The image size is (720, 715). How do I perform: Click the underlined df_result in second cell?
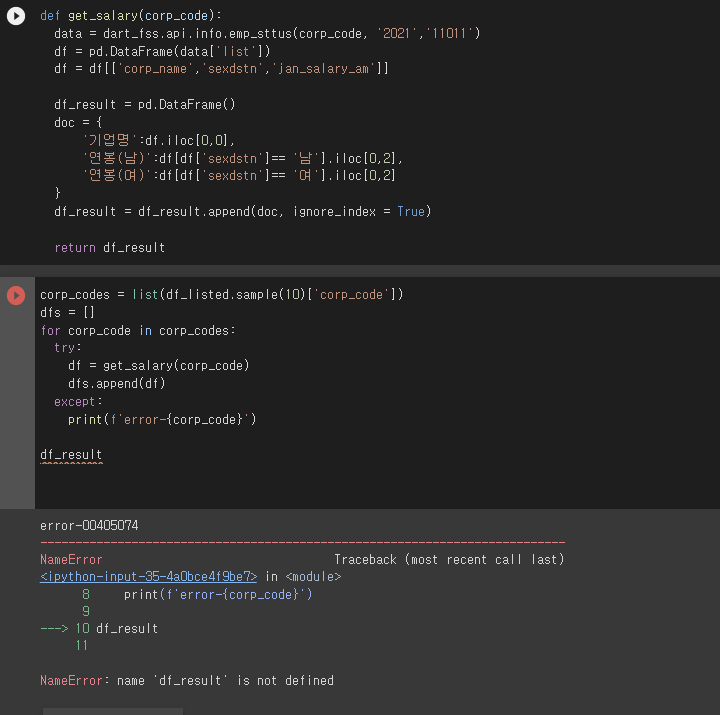71,455
